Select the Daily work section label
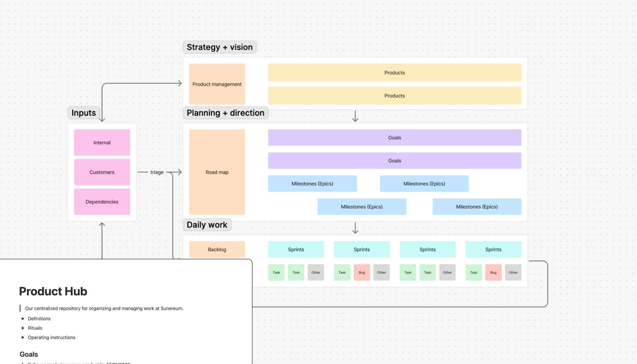 [x=207, y=225]
